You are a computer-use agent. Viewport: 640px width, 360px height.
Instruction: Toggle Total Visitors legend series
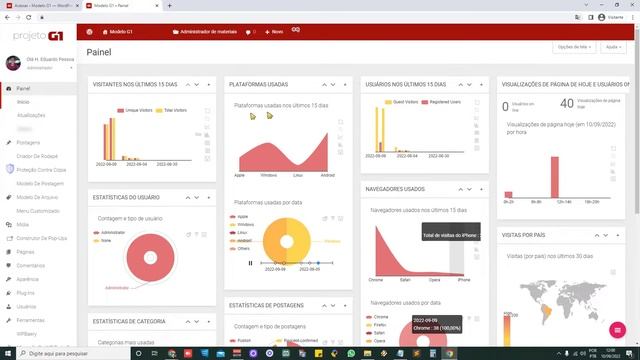click(171, 110)
